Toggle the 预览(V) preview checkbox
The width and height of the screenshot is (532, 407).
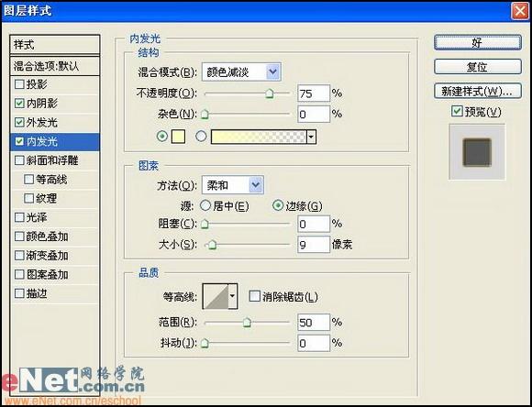pyautogui.click(x=457, y=111)
